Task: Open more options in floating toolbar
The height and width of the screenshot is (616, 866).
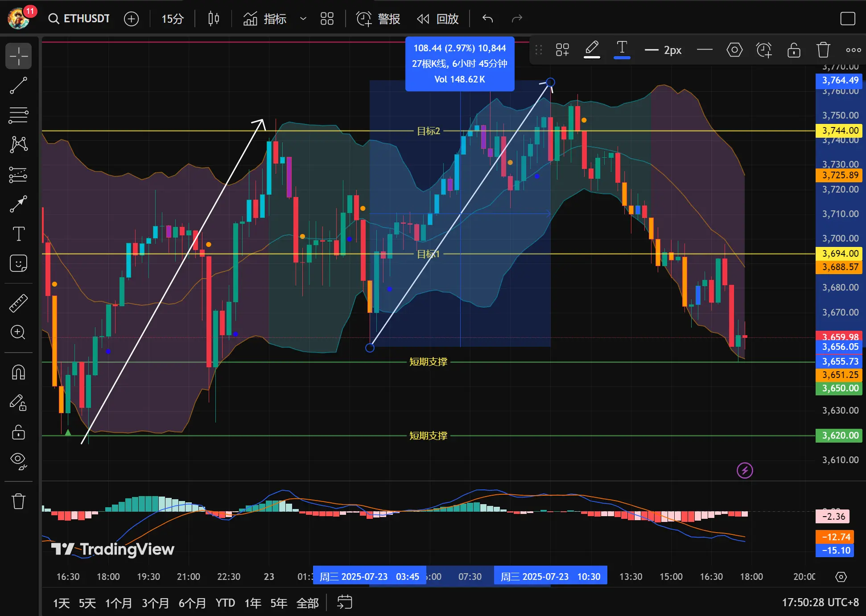Action: tap(854, 50)
